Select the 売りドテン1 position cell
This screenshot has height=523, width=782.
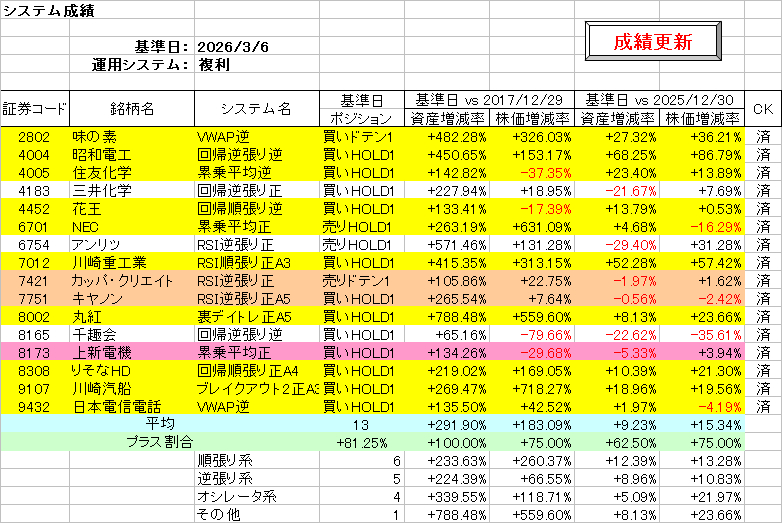point(362,280)
